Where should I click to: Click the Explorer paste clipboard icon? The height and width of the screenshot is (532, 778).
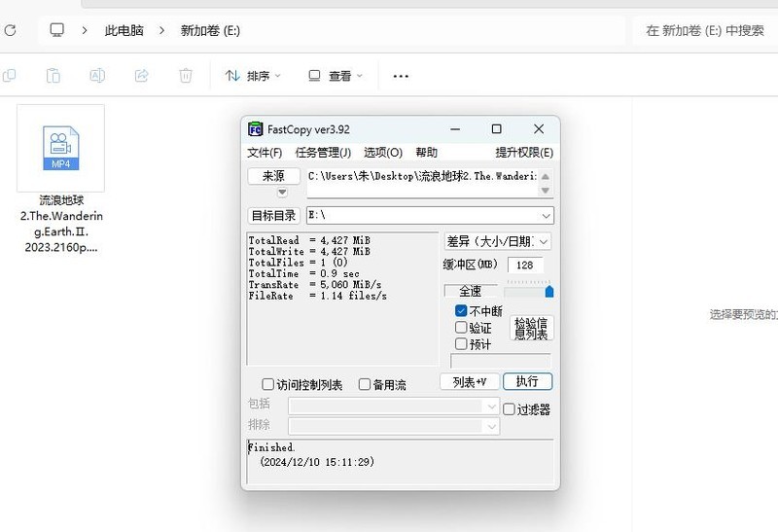[53, 76]
